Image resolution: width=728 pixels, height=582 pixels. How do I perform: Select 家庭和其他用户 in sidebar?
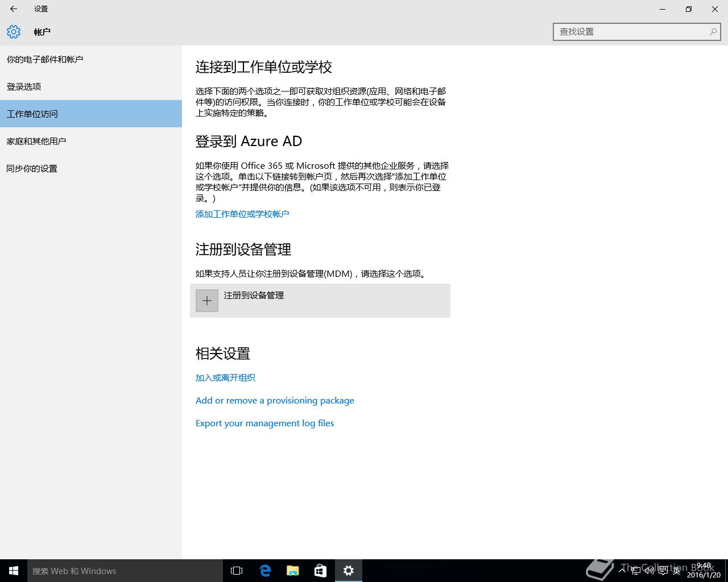[x=91, y=141]
